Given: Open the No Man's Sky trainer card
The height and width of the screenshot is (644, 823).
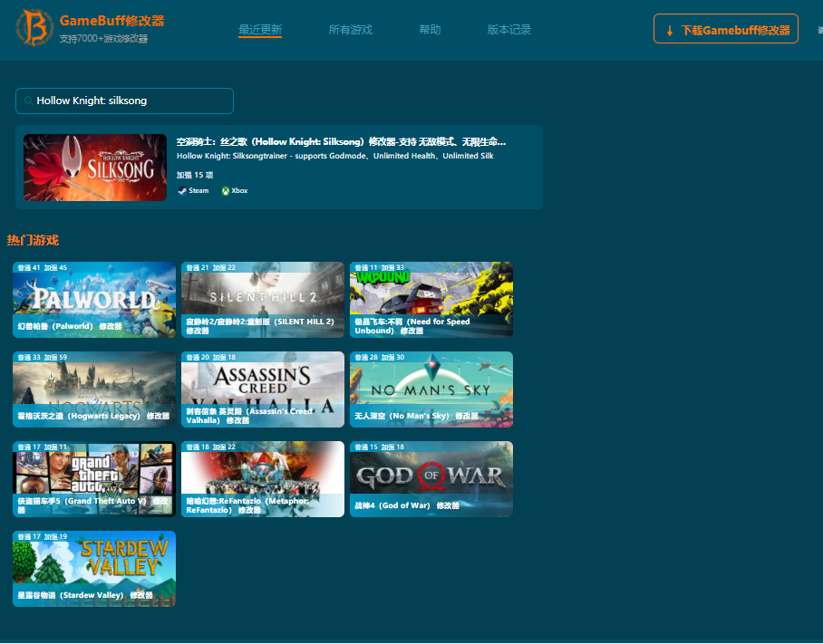Looking at the screenshot, I should point(431,389).
